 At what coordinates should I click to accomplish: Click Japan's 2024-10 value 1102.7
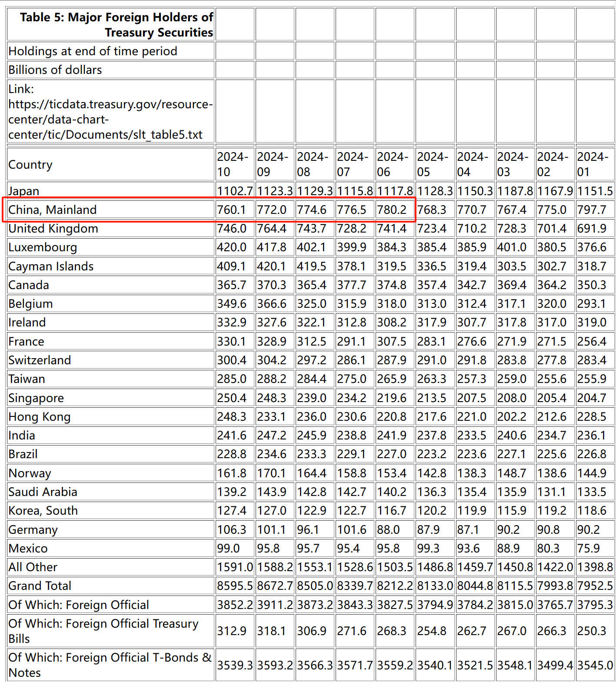click(235, 191)
